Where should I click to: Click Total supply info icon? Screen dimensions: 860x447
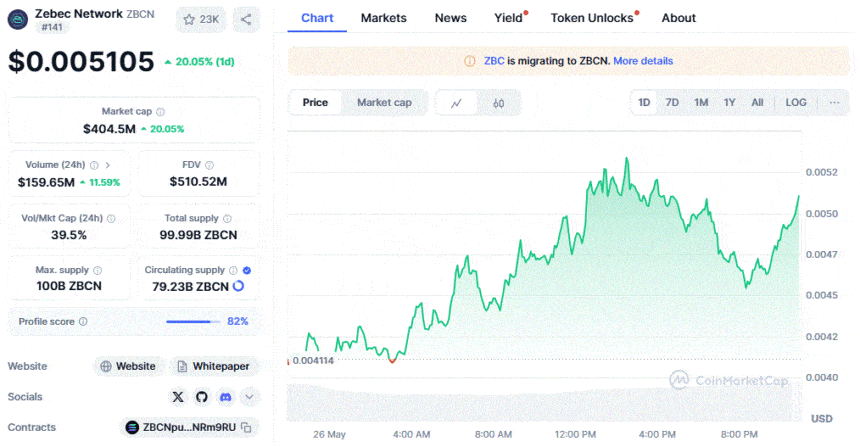[x=228, y=219]
